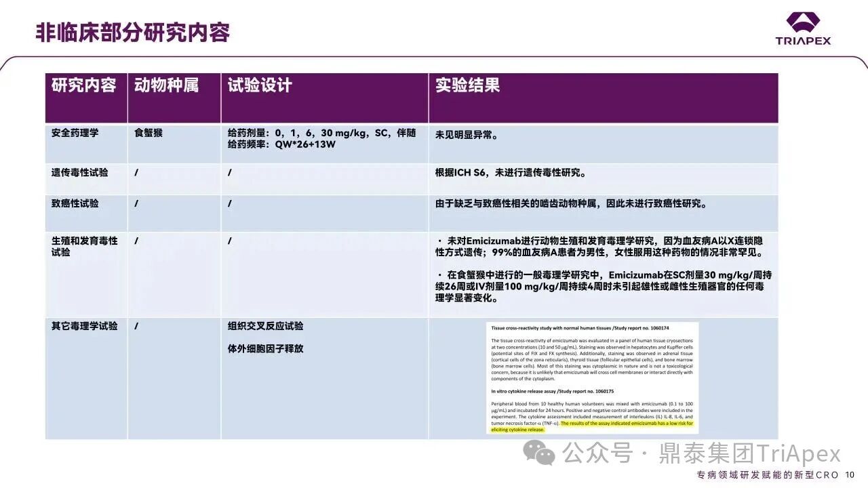Screen dimensions: 868x488
Task: Click the 体外细胞因子释放 text
Action: click(265, 349)
